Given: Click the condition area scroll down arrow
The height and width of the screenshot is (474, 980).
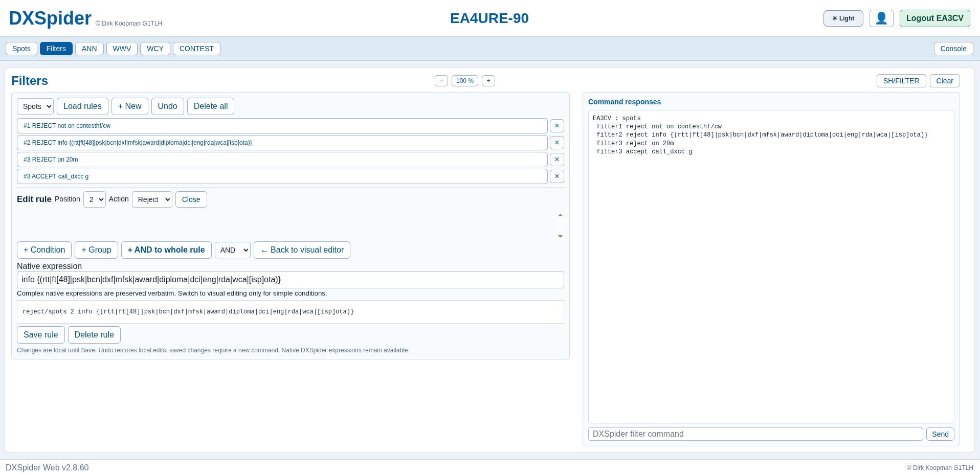Looking at the screenshot, I should coord(560,236).
